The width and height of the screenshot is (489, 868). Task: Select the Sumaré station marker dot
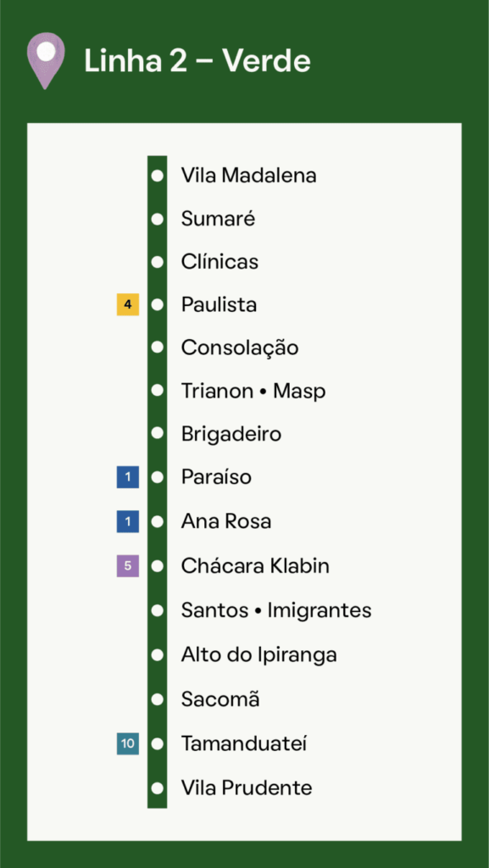coord(158,220)
